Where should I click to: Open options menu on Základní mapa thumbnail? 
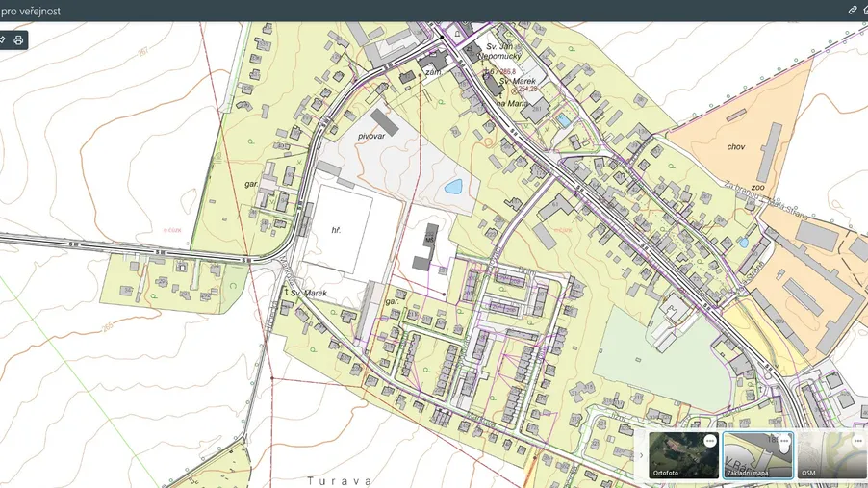click(783, 440)
